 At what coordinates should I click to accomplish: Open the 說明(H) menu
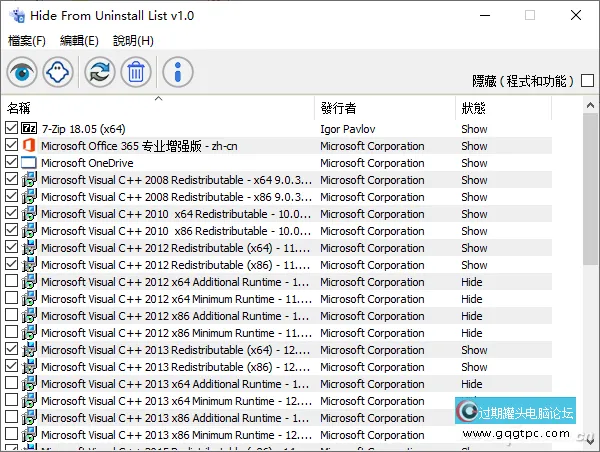[x=133, y=41]
